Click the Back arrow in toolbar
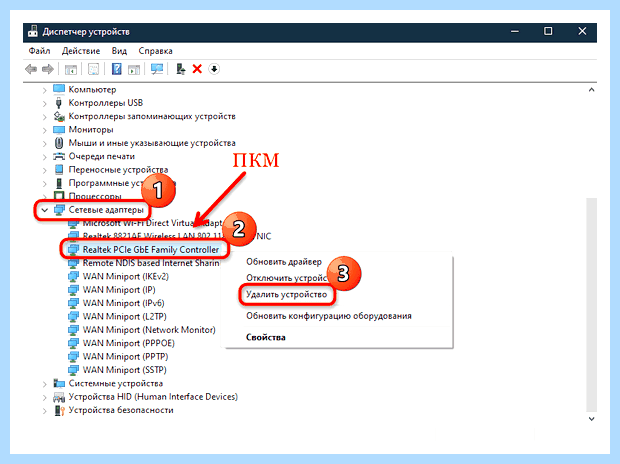 31,69
